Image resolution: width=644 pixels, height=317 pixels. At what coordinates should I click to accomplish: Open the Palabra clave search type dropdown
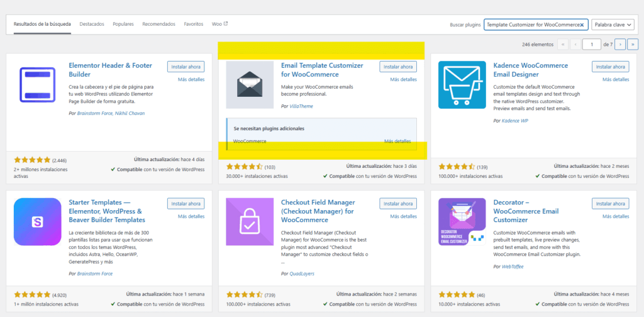click(x=613, y=25)
